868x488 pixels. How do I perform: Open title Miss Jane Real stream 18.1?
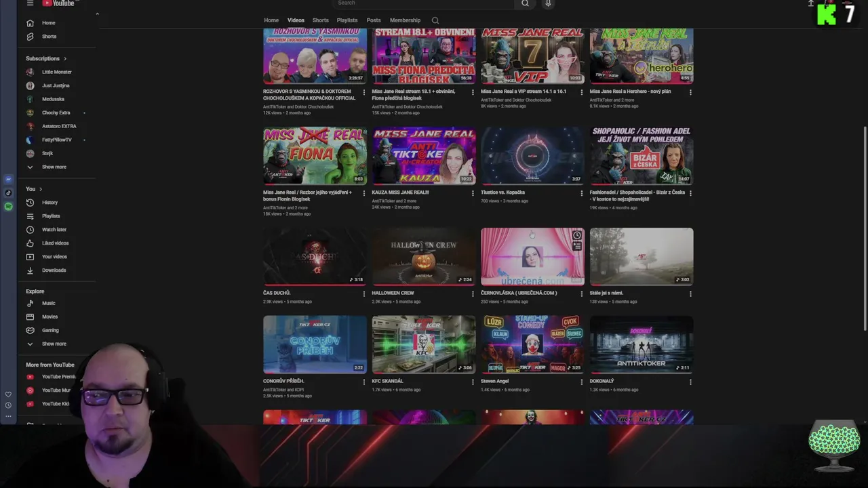pos(414,94)
